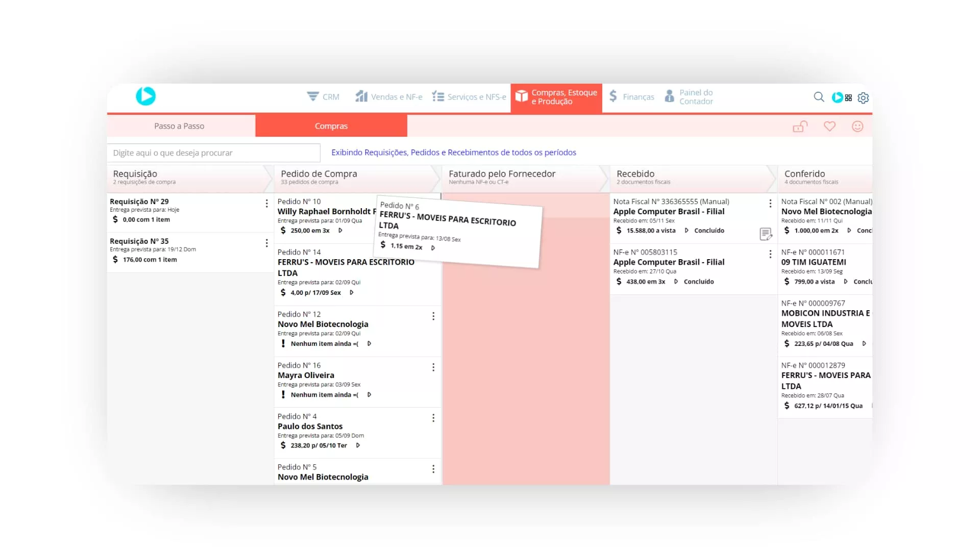The image size is (980, 551).
Task: Open NF-e 09 TIM IGUATEMI card
Action: tap(825, 269)
